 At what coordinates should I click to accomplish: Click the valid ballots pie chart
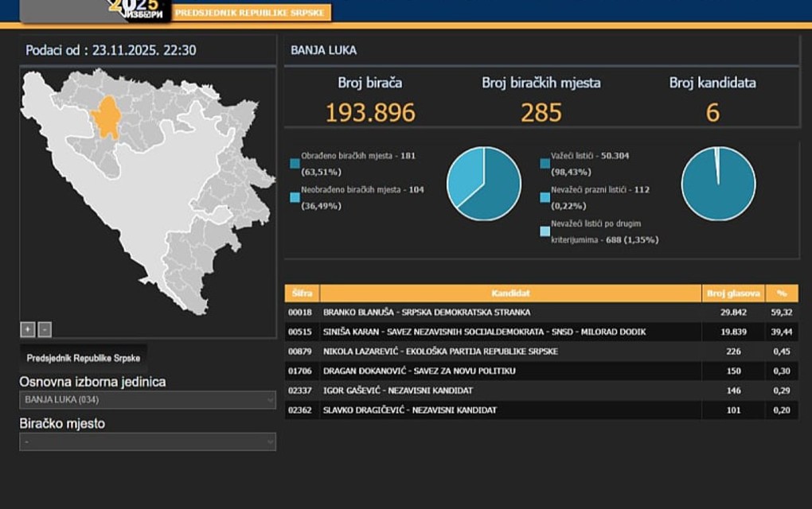pyautogui.click(x=718, y=184)
